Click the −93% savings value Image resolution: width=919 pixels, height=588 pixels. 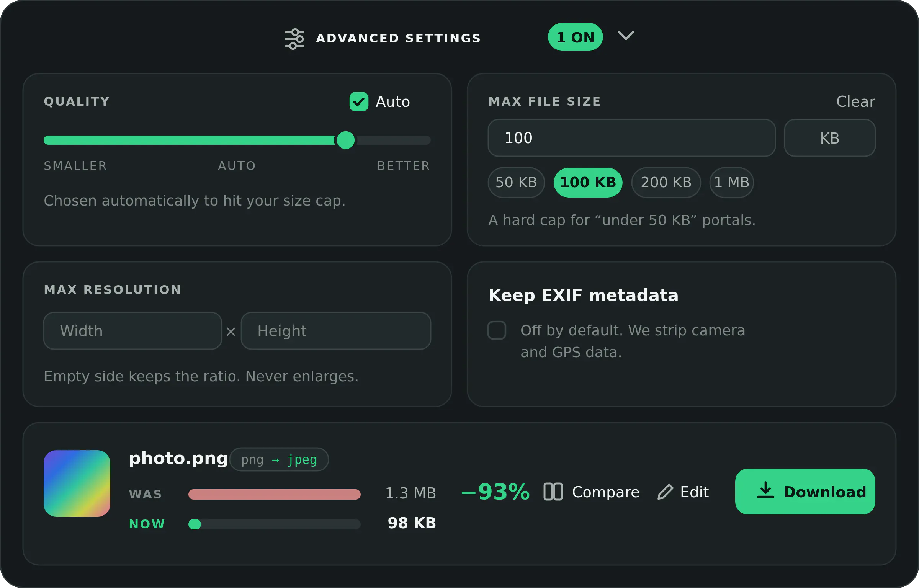coord(496,492)
